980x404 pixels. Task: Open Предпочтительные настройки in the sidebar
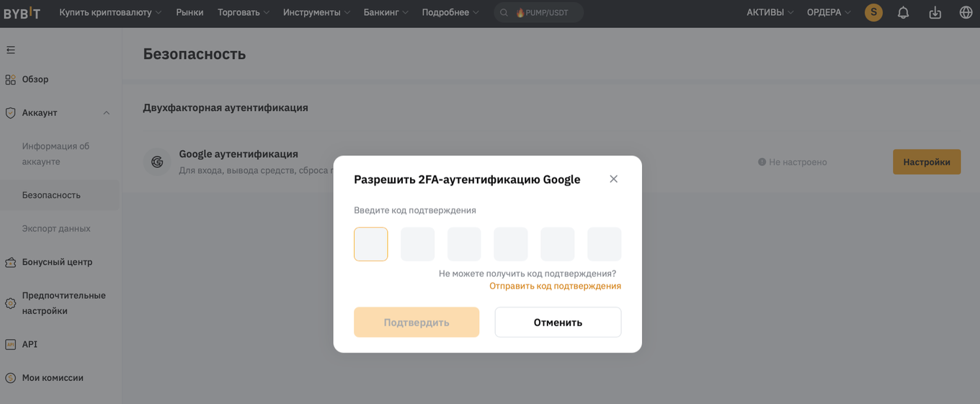click(63, 303)
